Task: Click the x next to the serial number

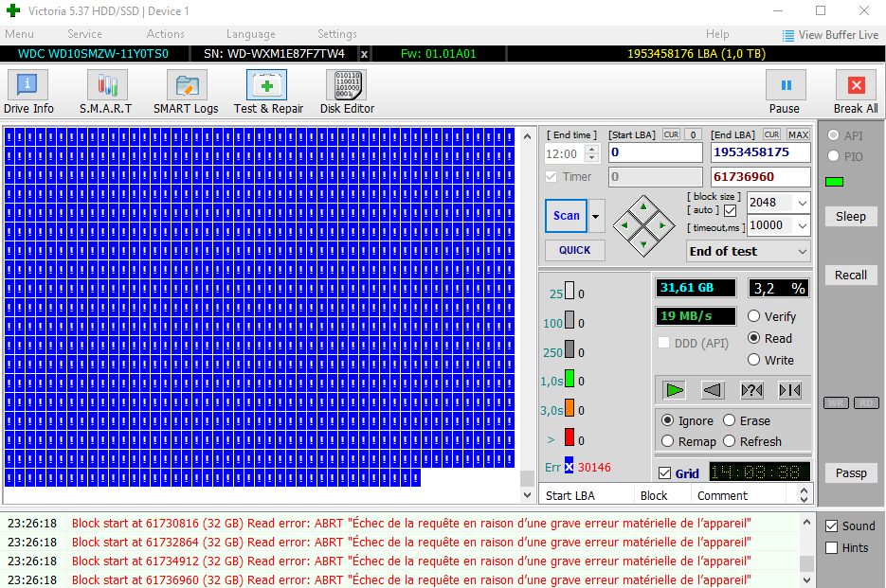Action: pos(365,54)
